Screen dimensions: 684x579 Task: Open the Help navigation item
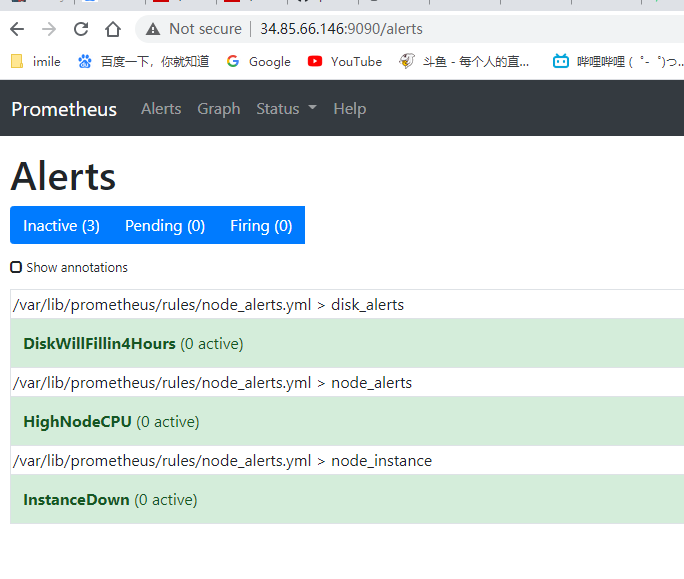[x=349, y=109]
